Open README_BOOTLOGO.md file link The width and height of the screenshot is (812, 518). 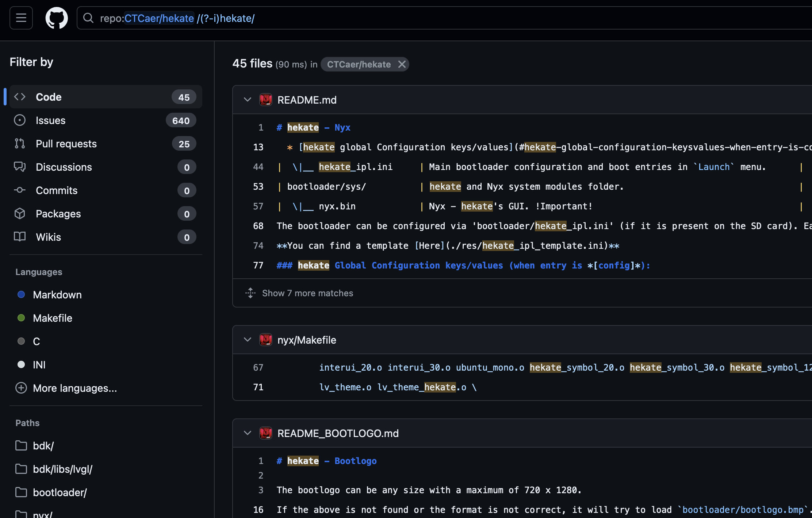[x=338, y=433]
